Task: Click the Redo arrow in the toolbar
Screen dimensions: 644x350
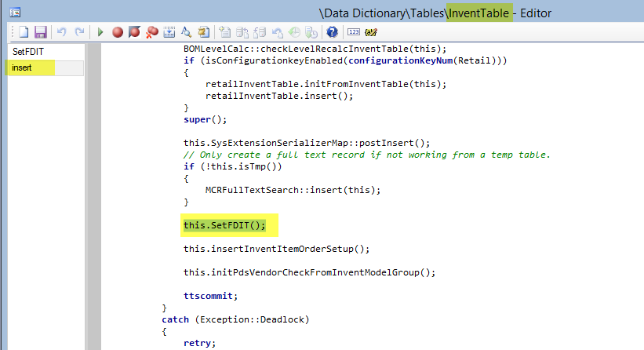Action: (78, 32)
